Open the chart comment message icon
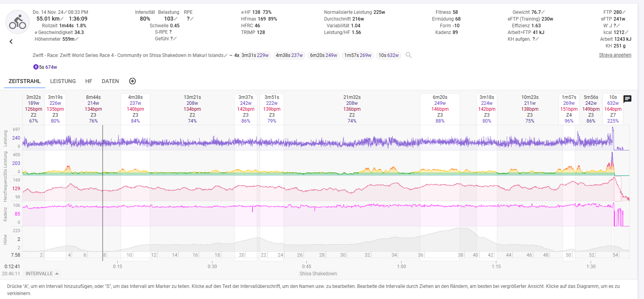This screenshot has height=299, width=644. [x=627, y=99]
